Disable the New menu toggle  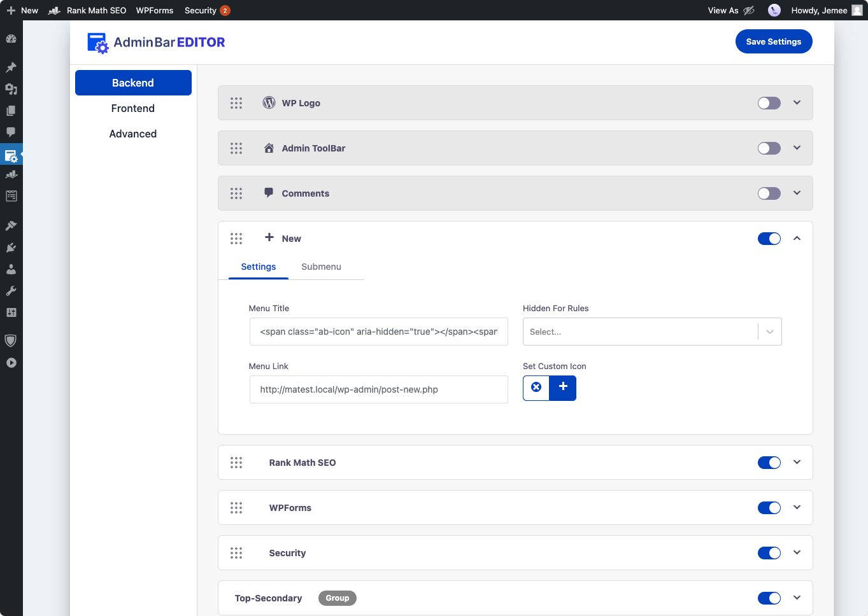click(x=769, y=239)
